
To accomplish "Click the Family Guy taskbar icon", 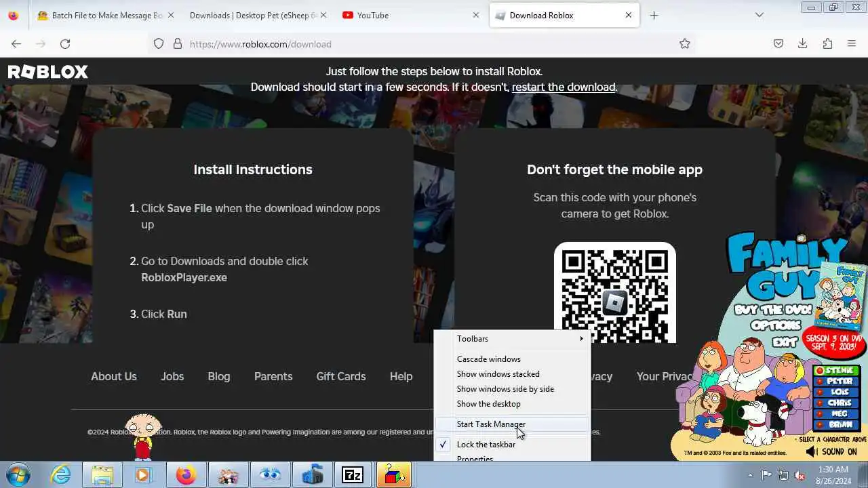I will tap(228, 475).
